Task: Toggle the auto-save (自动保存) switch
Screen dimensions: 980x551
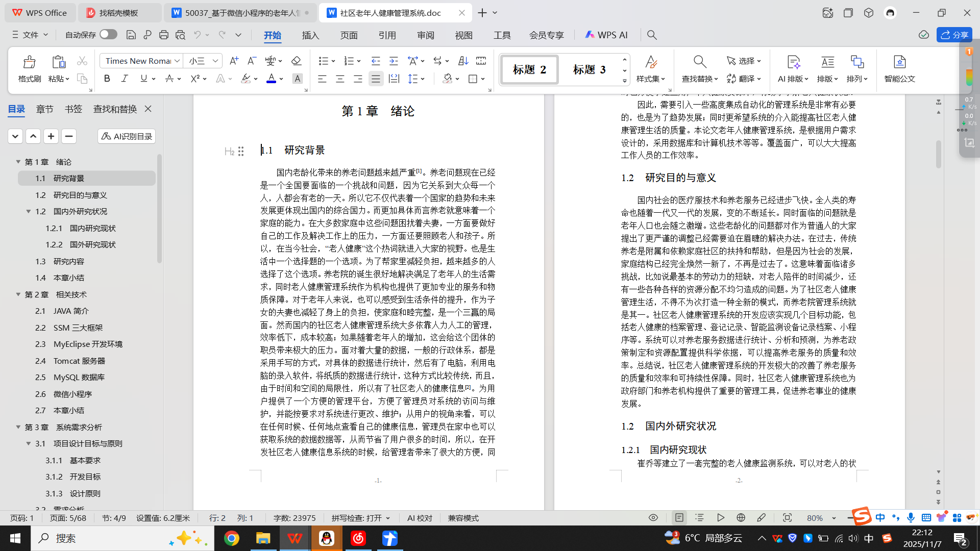Action: click(108, 34)
